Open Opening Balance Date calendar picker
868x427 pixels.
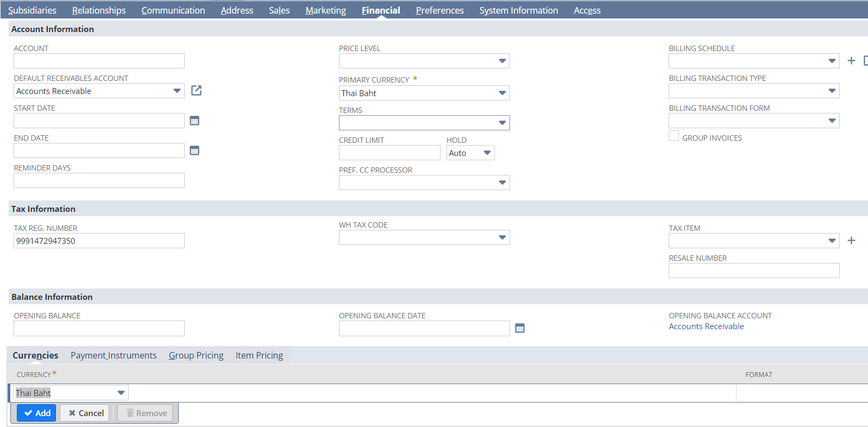(x=520, y=328)
